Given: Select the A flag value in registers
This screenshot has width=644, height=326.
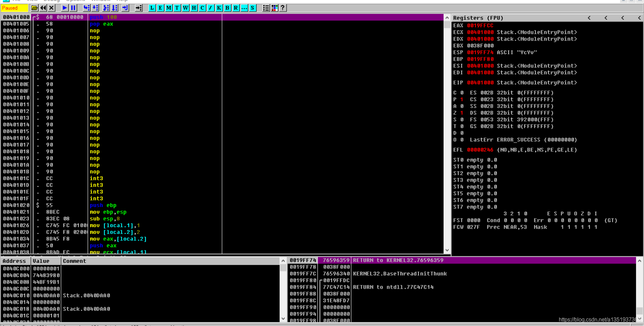Looking at the screenshot, I should point(462,106).
